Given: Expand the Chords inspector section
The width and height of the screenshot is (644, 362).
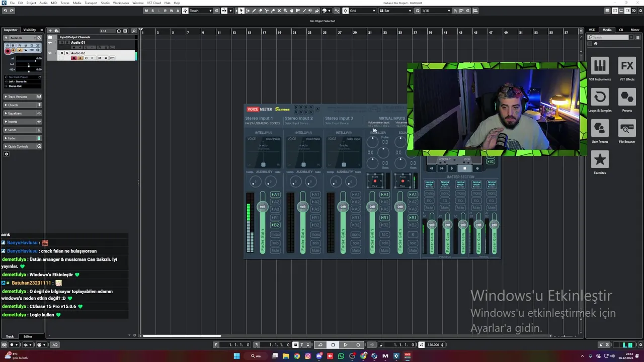Looking at the screenshot, I should [23, 105].
